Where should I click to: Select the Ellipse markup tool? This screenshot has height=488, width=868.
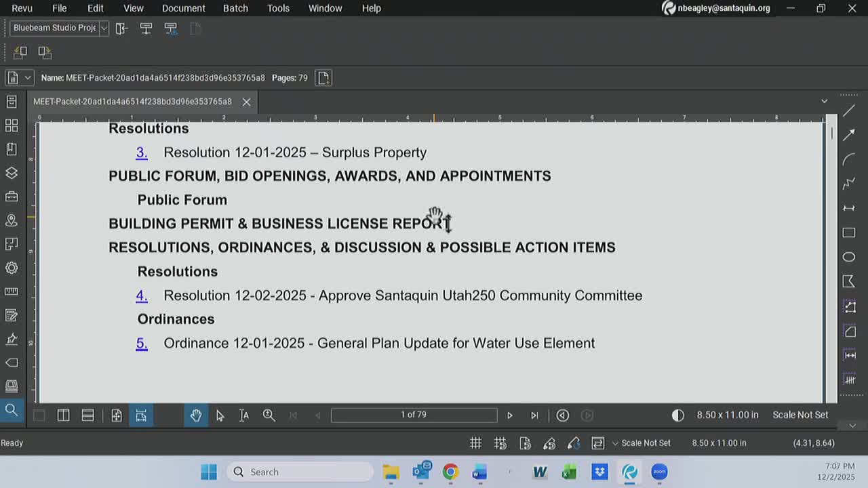coord(849,257)
